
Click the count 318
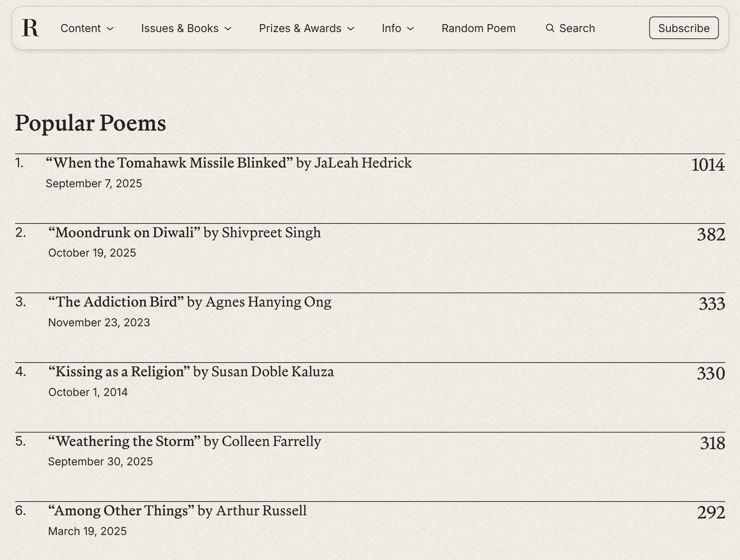[x=712, y=443]
